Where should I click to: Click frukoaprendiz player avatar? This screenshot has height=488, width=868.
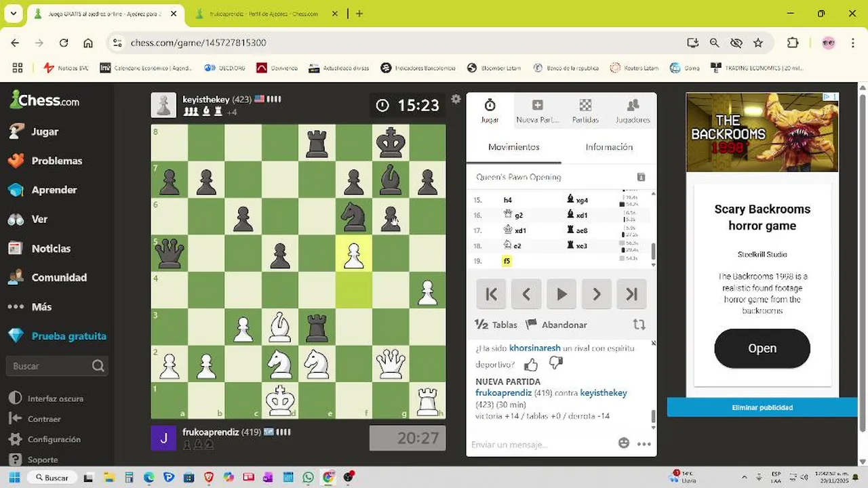pyautogui.click(x=163, y=438)
